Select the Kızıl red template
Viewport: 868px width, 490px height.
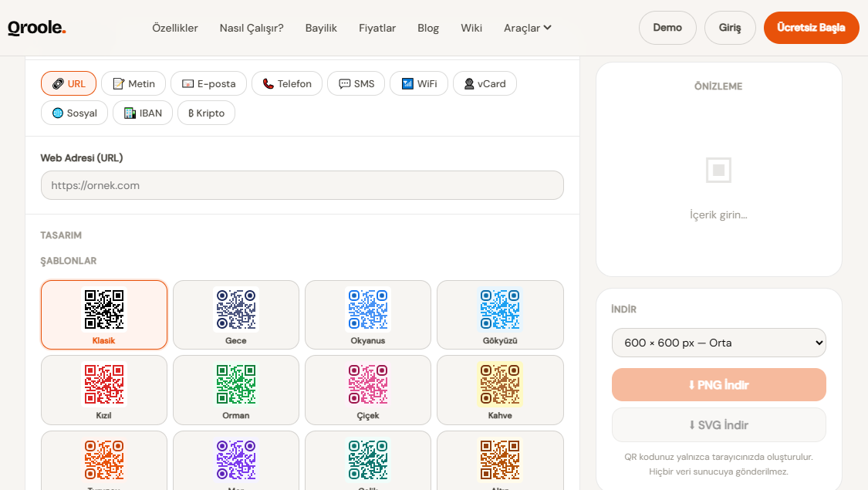point(104,390)
